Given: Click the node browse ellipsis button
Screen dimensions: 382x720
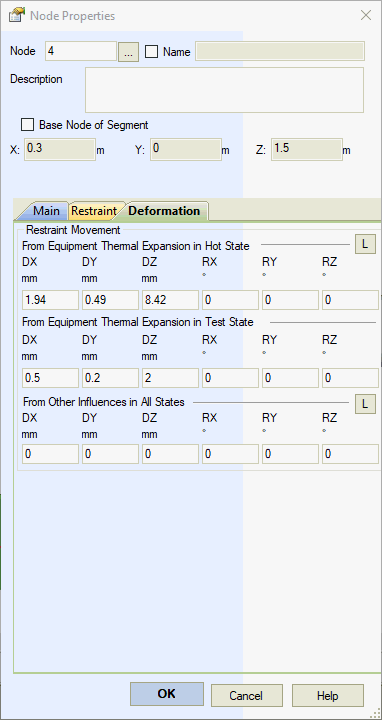Looking at the screenshot, I should pyautogui.click(x=129, y=51).
